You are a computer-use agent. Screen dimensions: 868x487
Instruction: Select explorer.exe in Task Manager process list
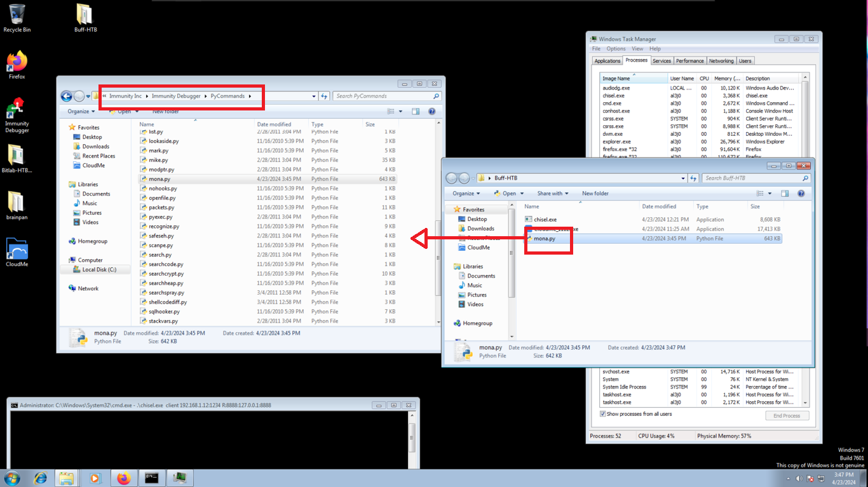point(698,142)
